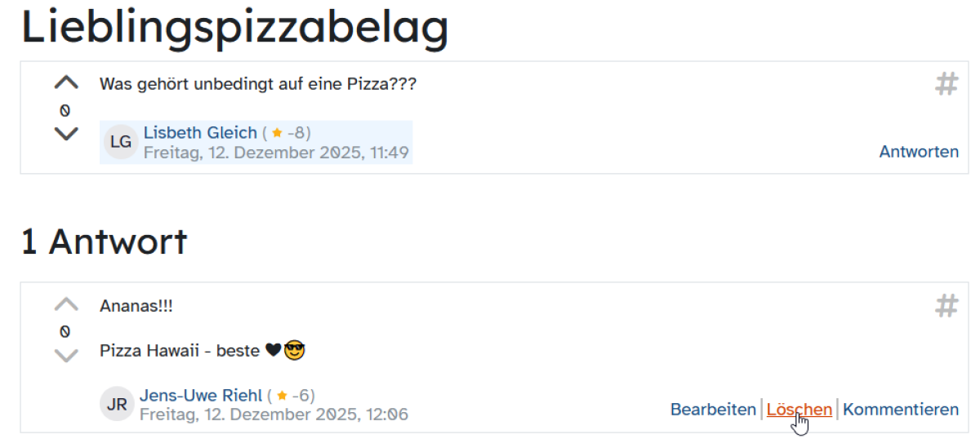Viewport: 980px width, 439px height.
Task: Click the Lieblingspizzabelag heading
Action: point(235,27)
